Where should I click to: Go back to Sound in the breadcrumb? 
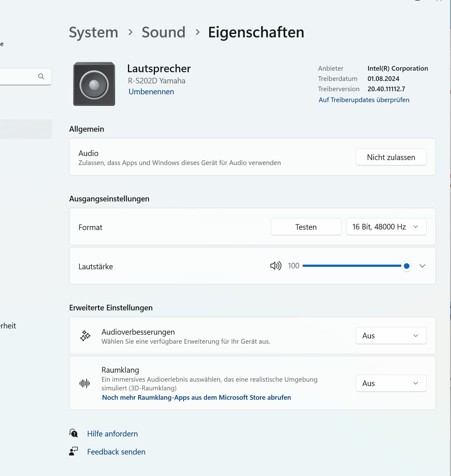(x=163, y=32)
